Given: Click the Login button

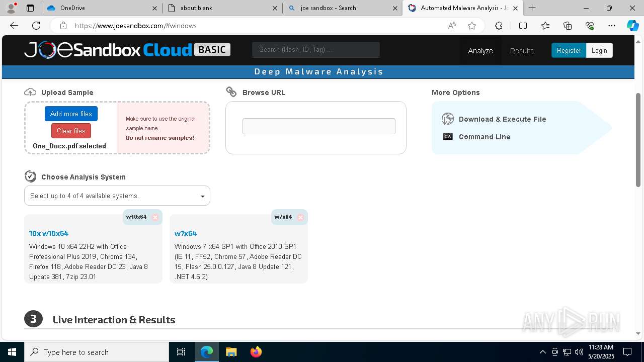Looking at the screenshot, I should coord(599,50).
